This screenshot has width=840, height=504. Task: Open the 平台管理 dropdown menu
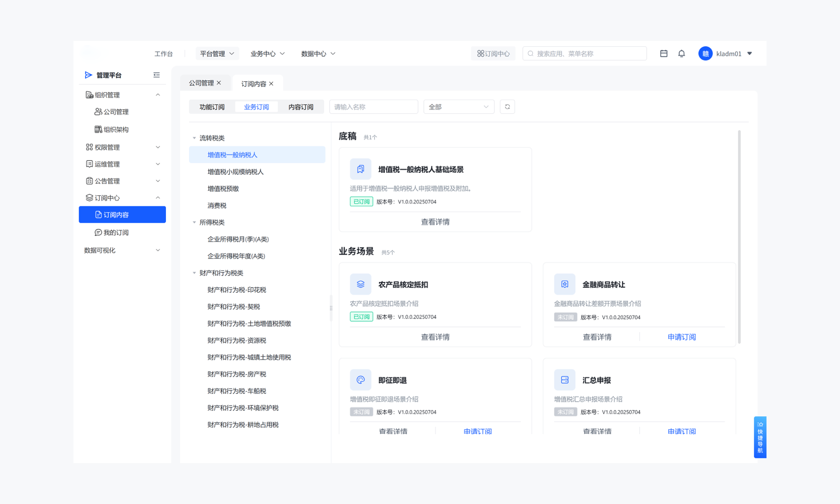pos(217,54)
